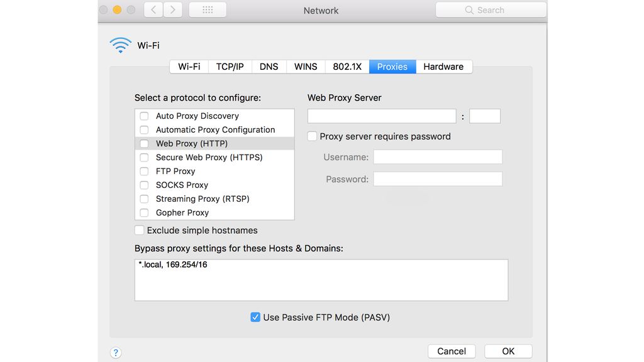
Task: Click the magnifier icon in the search field
Action: point(469,10)
